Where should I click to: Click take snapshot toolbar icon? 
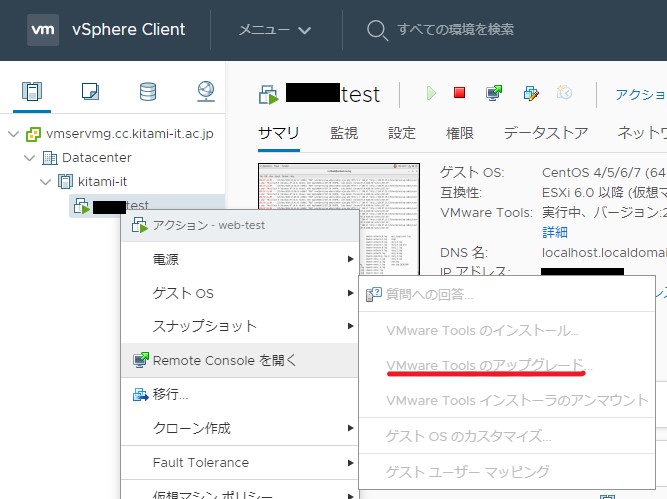564,92
